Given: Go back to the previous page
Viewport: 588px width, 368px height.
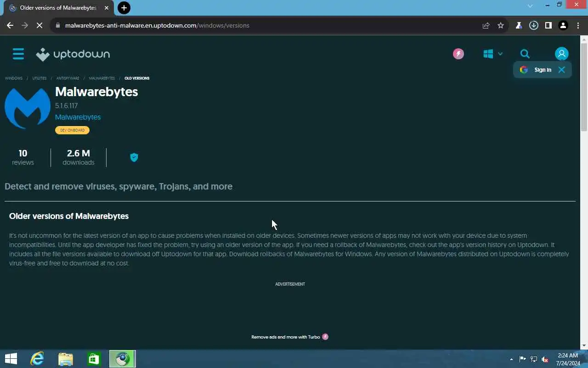Looking at the screenshot, I should click(x=10, y=25).
